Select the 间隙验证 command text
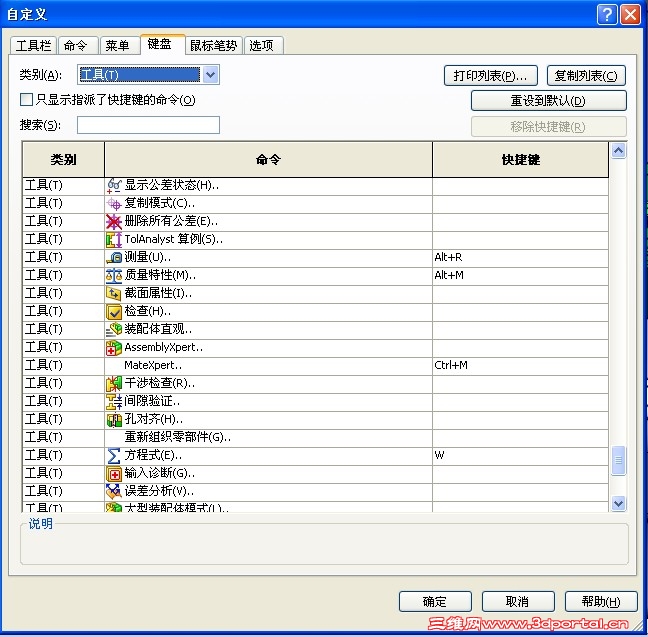Viewport: 648px width, 637px height. pos(152,401)
